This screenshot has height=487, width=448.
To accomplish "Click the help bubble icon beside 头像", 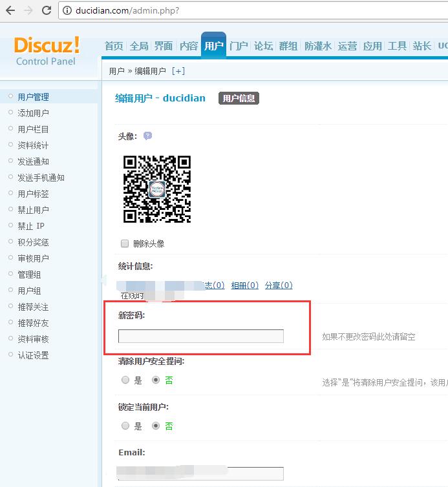I will point(147,136).
